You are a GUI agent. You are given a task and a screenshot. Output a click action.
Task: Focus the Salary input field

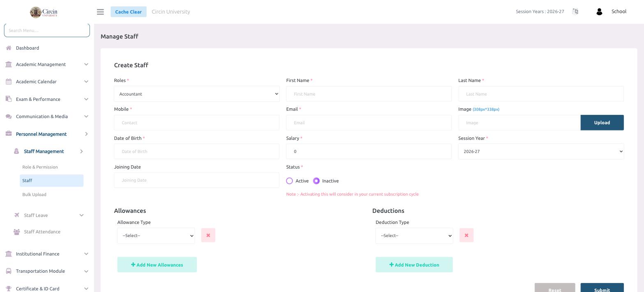coord(369,151)
